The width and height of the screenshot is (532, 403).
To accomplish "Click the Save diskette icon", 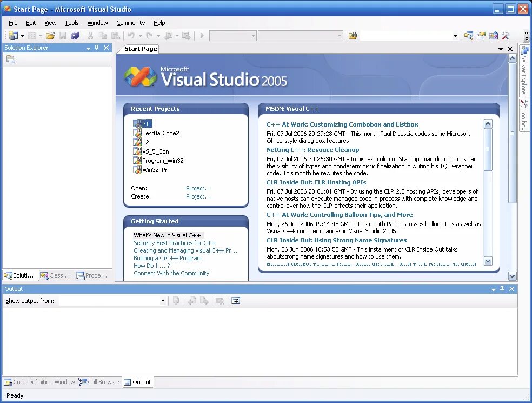I will coord(63,36).
